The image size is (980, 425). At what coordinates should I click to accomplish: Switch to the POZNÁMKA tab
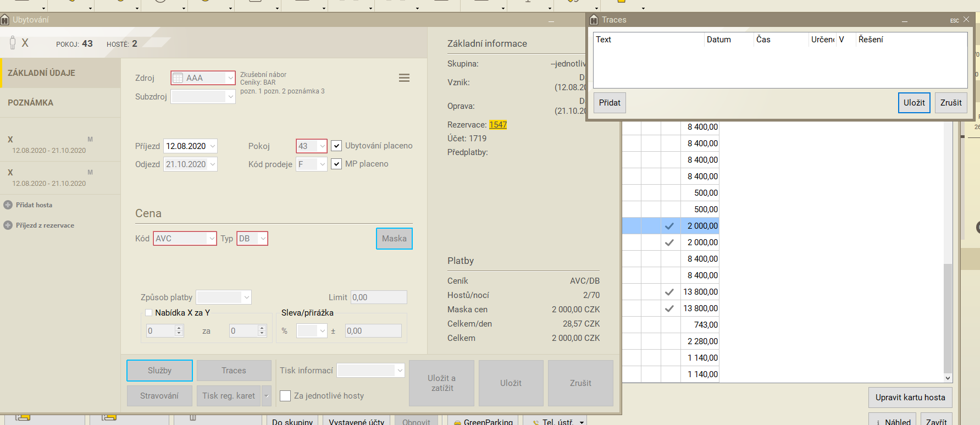click(31, 103)
